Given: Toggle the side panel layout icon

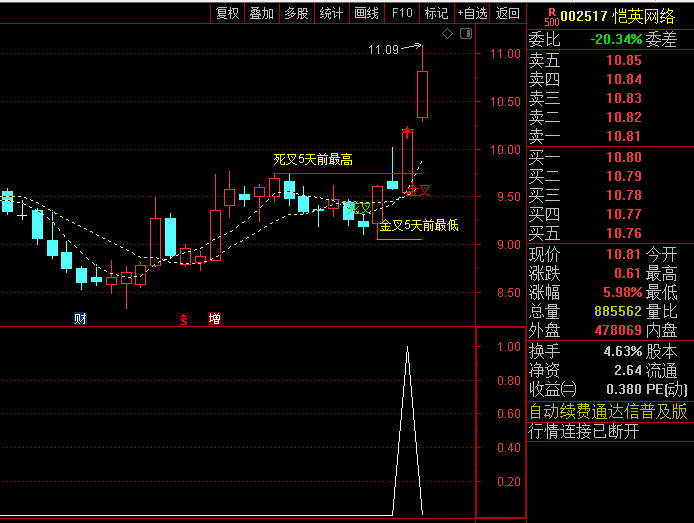Looking at the screenshot, I should (x=466, y=34).
